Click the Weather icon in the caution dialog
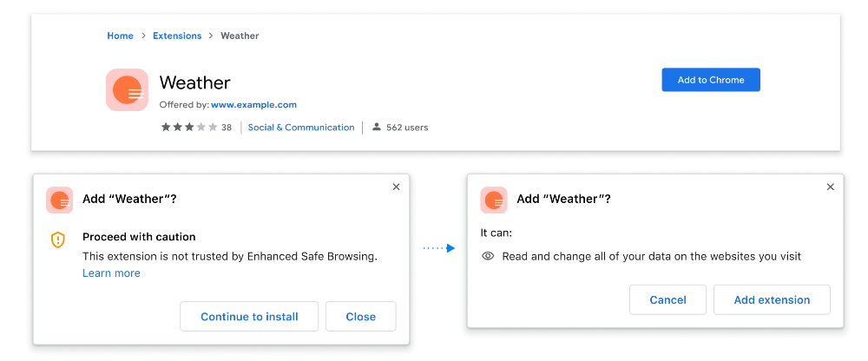The width and height of the screenshot is (868, 361). click(59, 200)
